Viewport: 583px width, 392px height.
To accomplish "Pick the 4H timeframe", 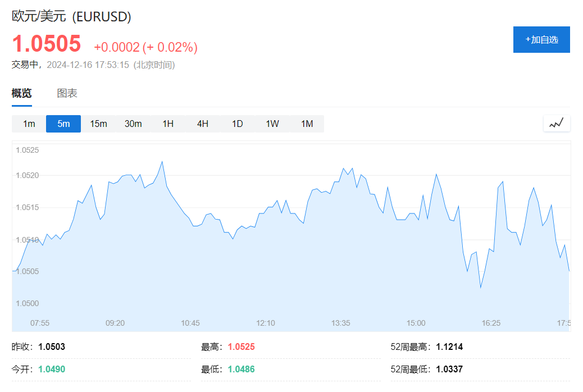I will (x=203, y=124).
